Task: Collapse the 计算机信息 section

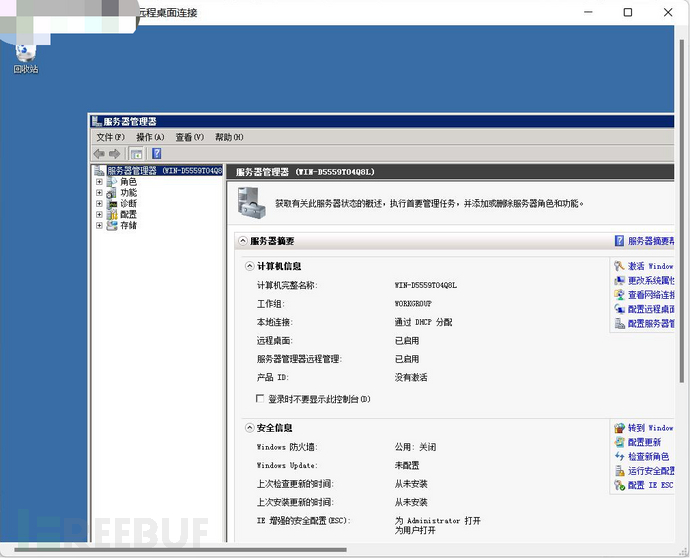Action: tap(250, 266)
